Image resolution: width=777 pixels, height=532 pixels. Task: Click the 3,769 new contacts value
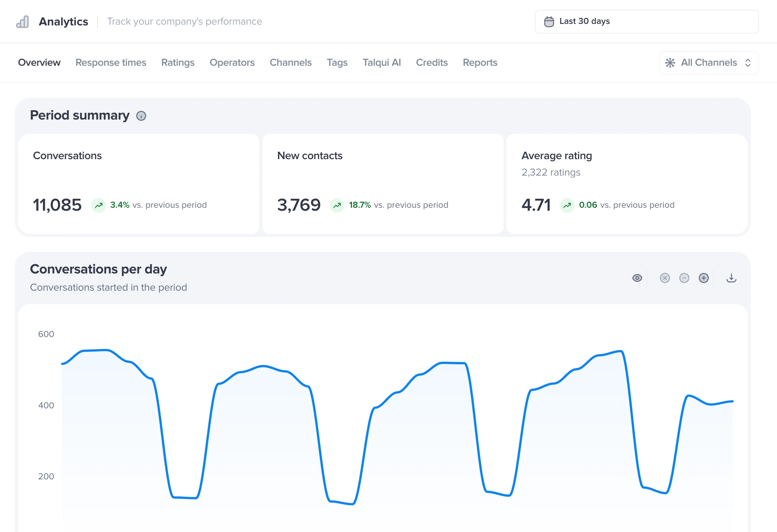tap(299, 205)
